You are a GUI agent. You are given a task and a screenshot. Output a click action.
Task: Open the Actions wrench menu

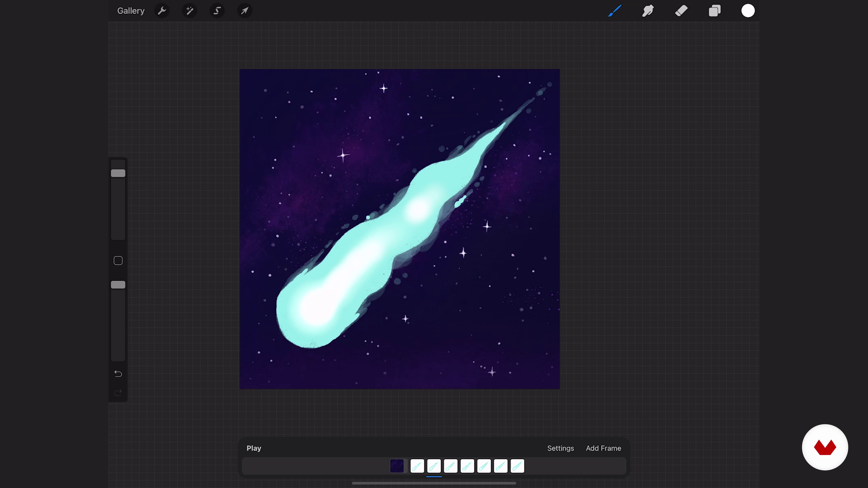coord(162,11)
